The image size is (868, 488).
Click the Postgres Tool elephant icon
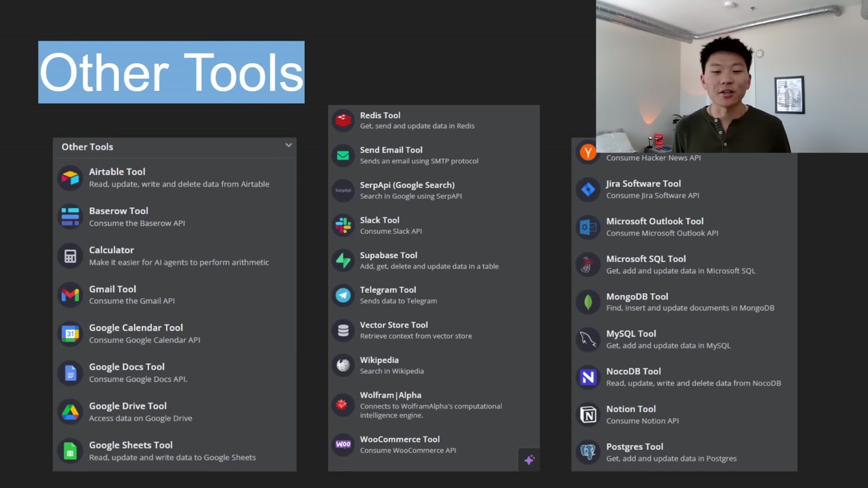click(x=588, y=452)
